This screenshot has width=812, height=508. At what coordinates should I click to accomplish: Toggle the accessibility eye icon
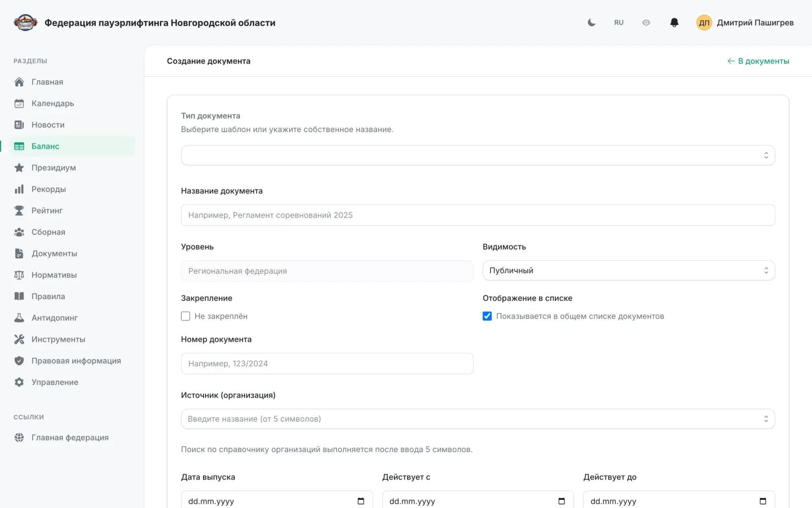(646, 23)
